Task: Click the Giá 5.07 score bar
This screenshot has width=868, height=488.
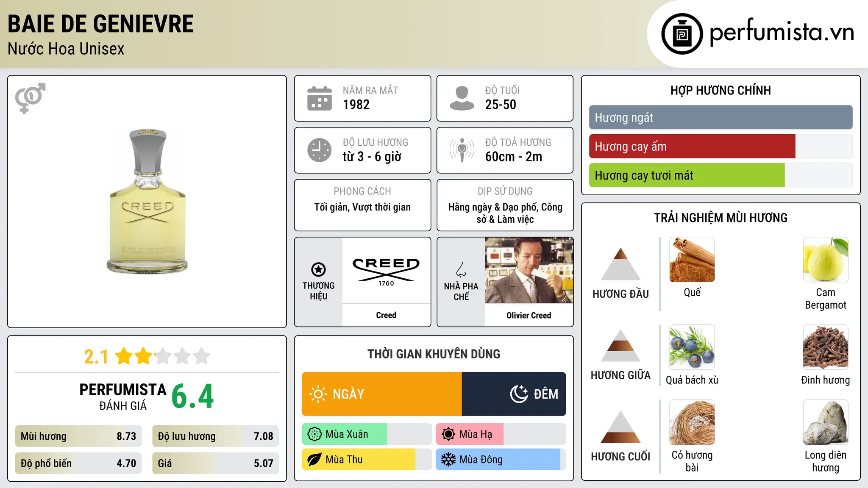Action: [x=216, y=463]
